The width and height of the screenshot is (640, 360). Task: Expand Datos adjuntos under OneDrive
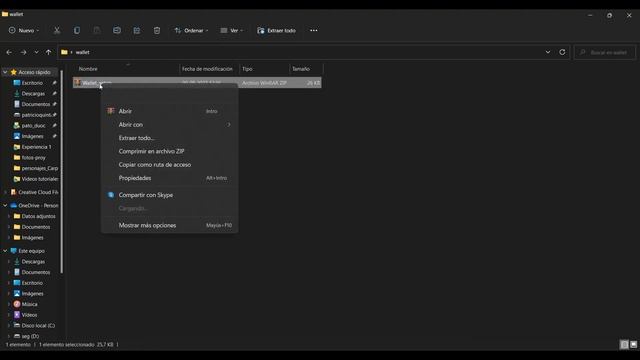coord(9,216)
